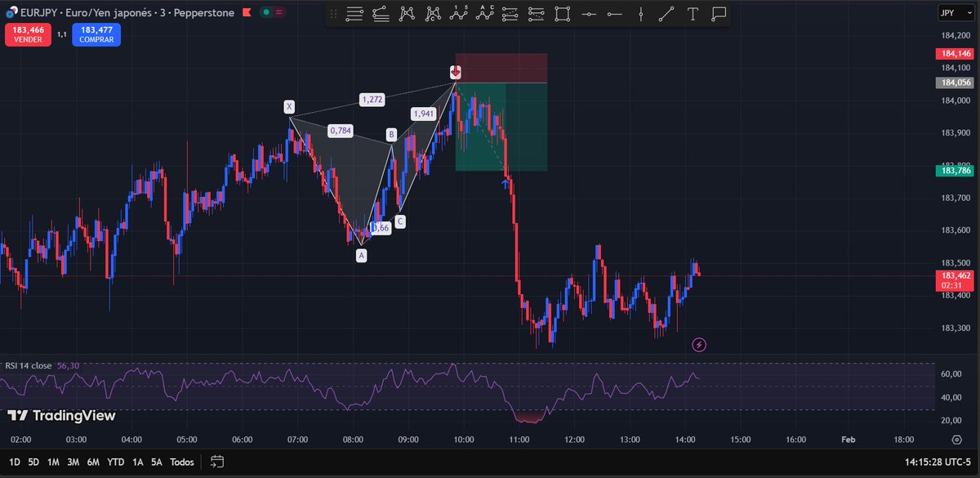Select the Trend-Based Fib Extension tool
This screenshot has height=478, width=980.
point(381,14)
